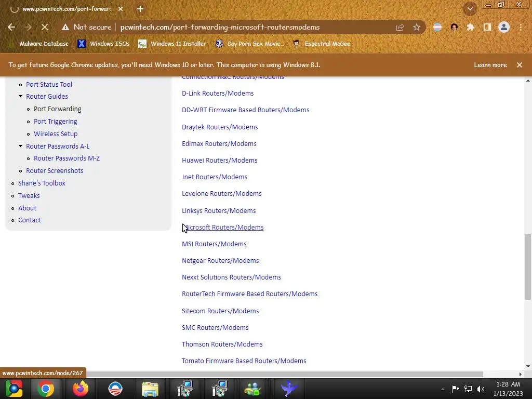The width and height of the screenshot is (532, 399).
Task: Click the address bar URL field
Action: pyautogui.click(x=220, y=27)
